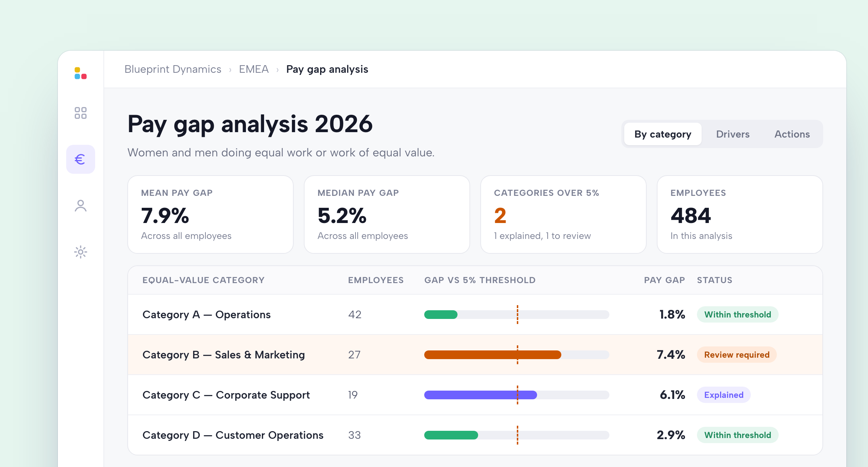Switch to the By category tab

(x=663, y=134)
